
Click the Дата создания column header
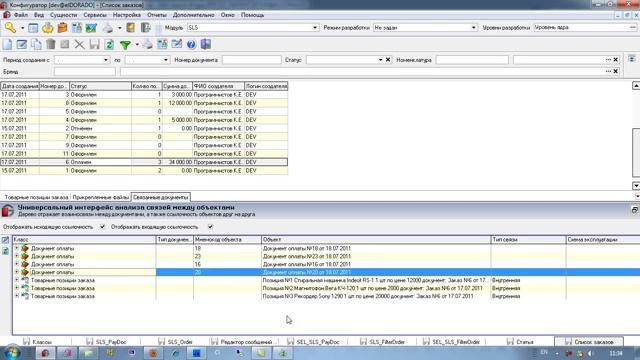(20, 86)
